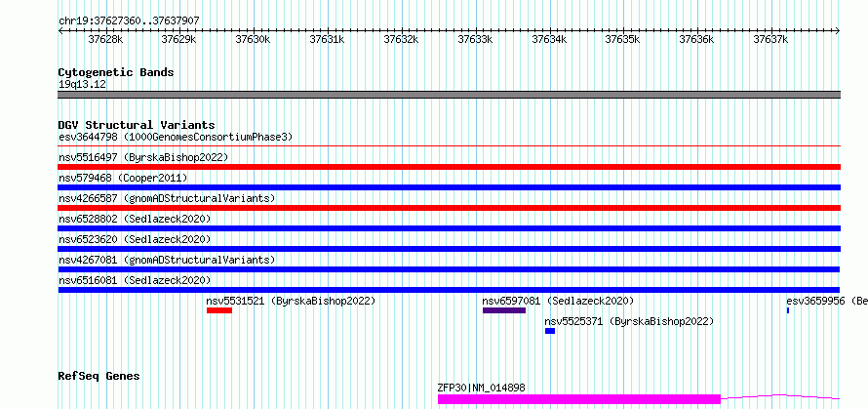
Task: Select the nsv6523620 blue variant bar
Action: point(449,249)
